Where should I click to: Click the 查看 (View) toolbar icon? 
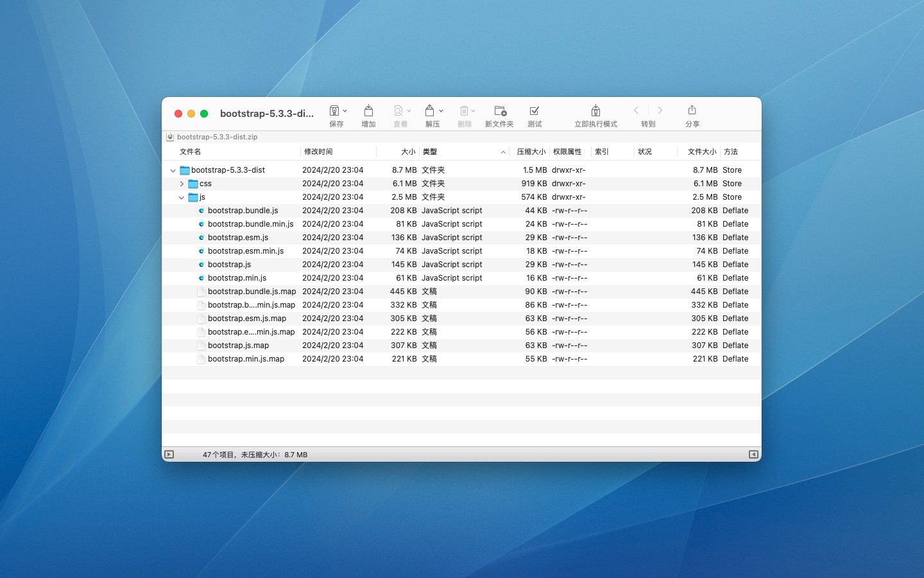point(398,110)
